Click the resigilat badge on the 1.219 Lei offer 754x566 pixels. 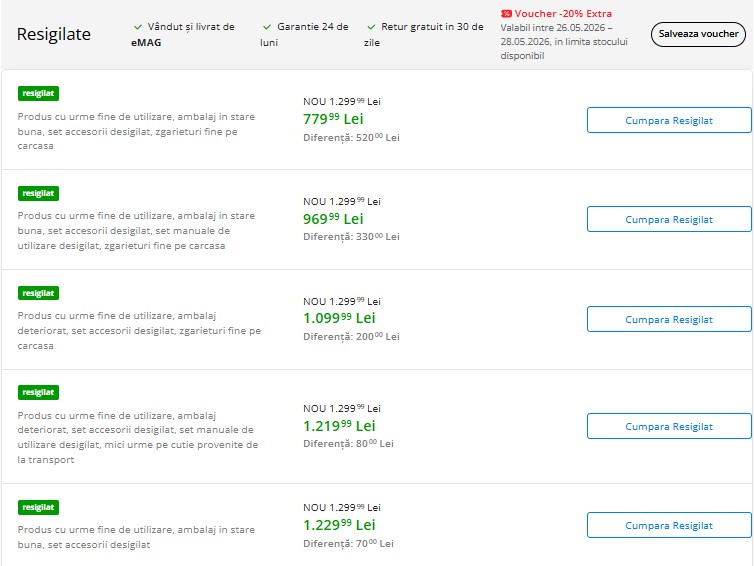click(38, 392)
